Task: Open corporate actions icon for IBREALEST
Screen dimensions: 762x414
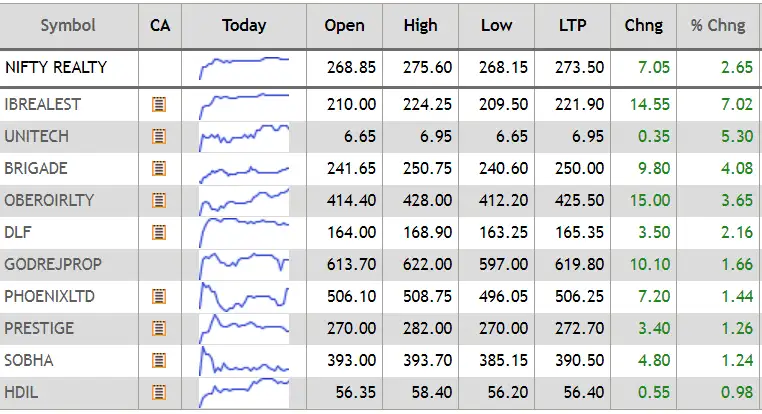Action: click(158, 104)
